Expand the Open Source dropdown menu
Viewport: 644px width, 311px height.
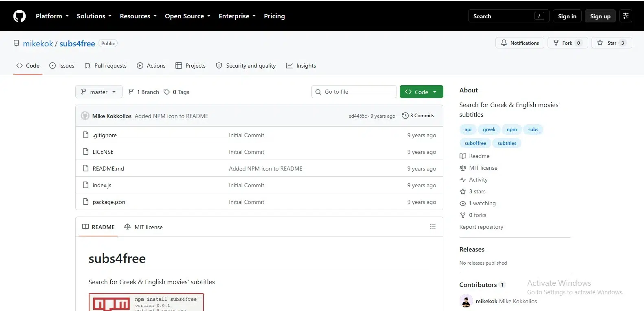coord(188,16)
